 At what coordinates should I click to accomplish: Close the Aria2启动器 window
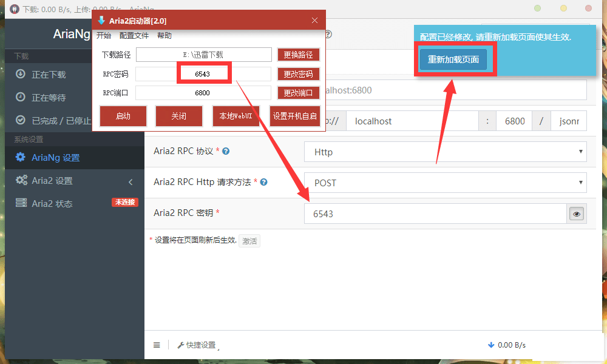pos(314,21)
